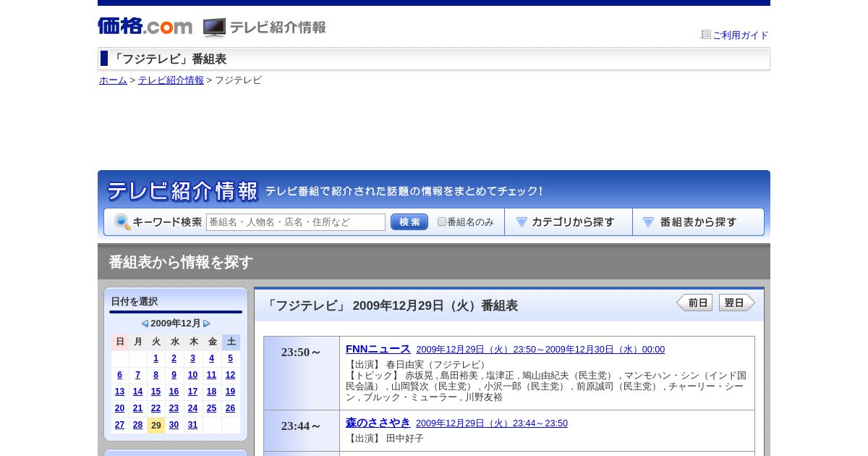This screenshot has height=456, width=868.
Task: Select December 30 in calendar
Action: click(174, 425)
